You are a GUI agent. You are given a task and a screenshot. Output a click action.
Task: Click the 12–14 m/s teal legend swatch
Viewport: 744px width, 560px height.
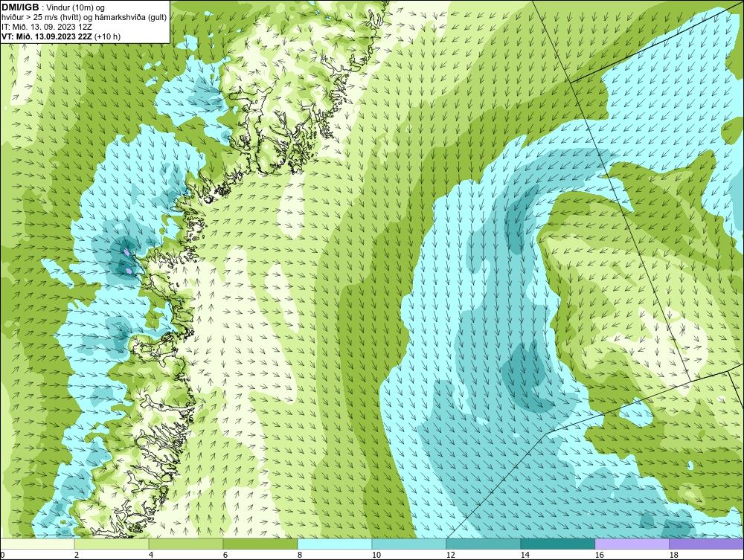(x=484, y=544)
